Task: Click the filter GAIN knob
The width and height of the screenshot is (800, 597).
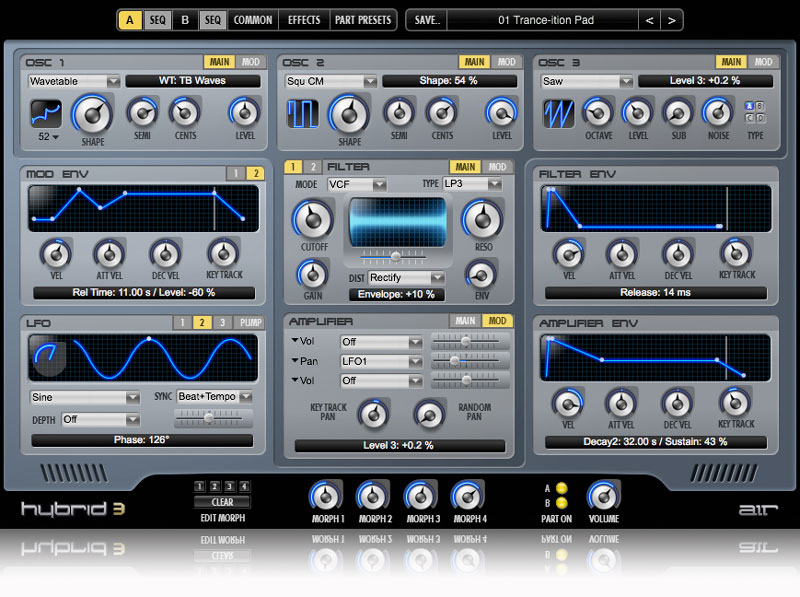Action: tap(312, 275)
